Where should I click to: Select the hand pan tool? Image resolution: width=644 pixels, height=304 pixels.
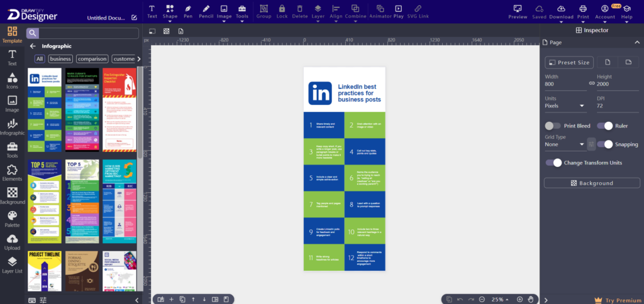(531, 300)
